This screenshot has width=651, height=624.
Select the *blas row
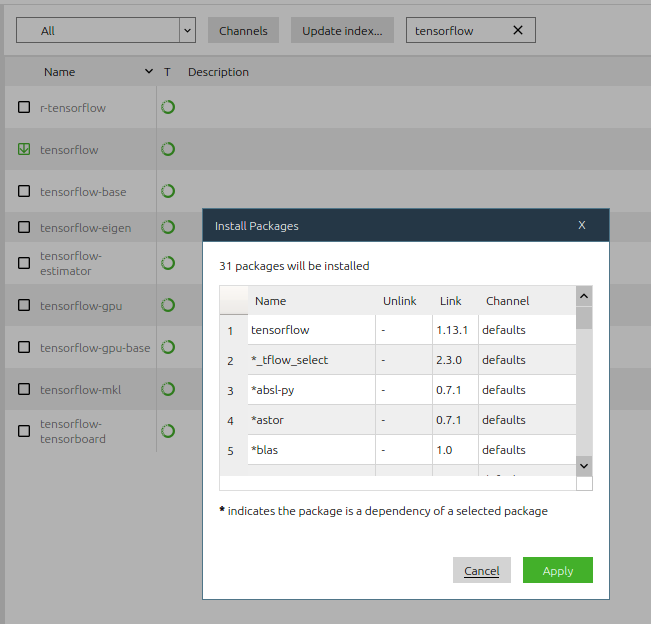398,450
